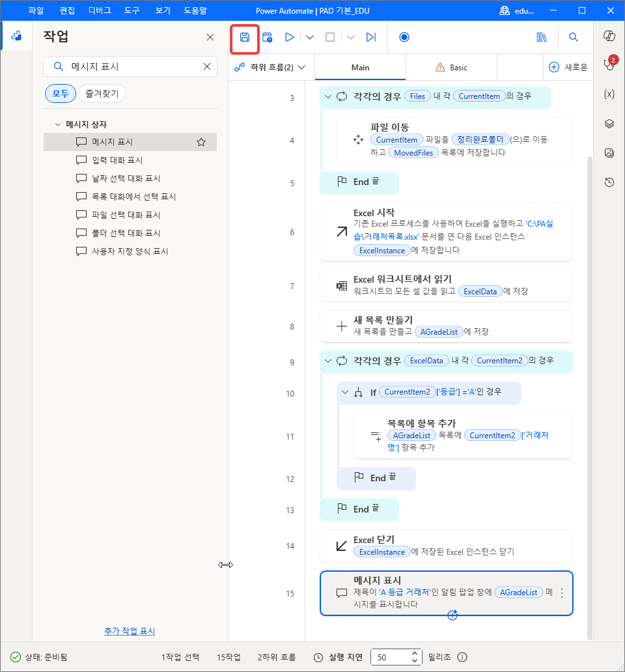Open the 파일 menu
Image resolution: width=625 pixels, height=672 pixels.
36,10
